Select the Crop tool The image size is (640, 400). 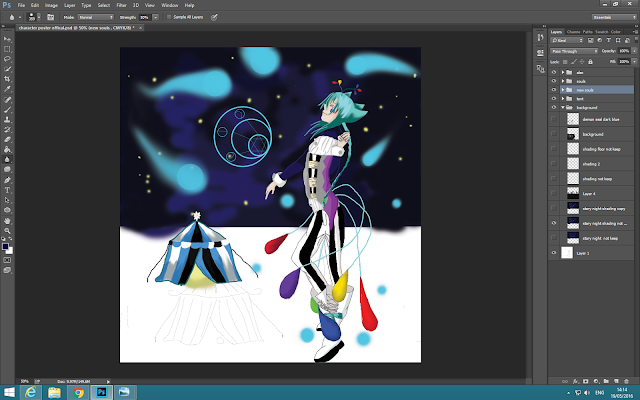(x=7, y=79)
